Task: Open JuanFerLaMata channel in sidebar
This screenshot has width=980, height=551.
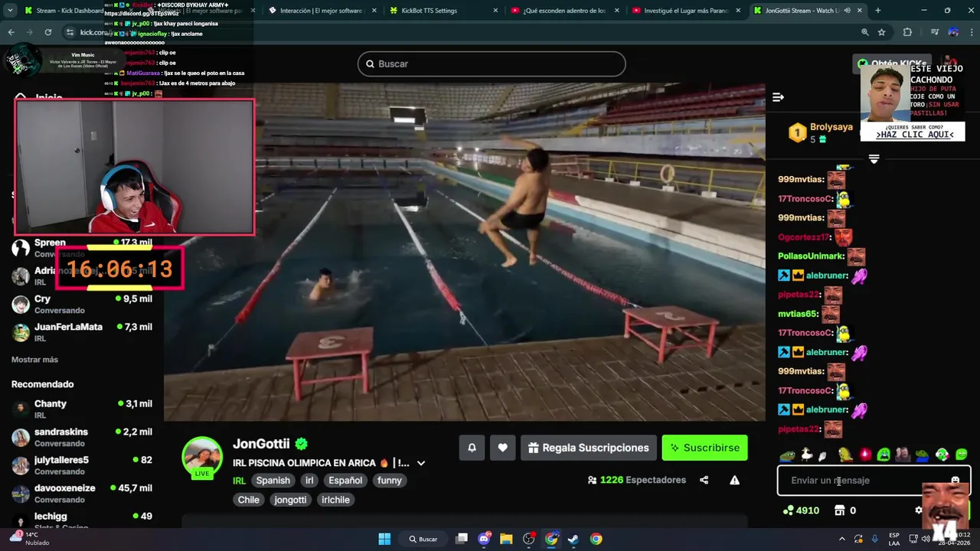Action: (x=82, y=332)
